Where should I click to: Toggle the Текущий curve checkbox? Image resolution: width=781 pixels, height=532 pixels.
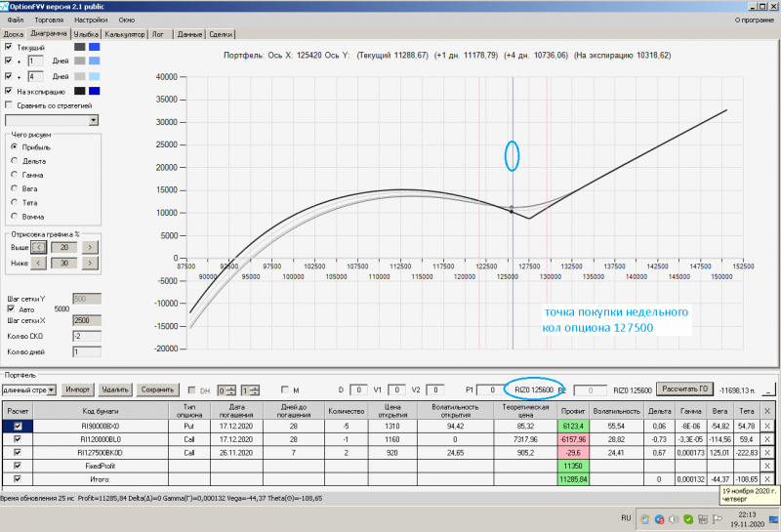[9, 46]
